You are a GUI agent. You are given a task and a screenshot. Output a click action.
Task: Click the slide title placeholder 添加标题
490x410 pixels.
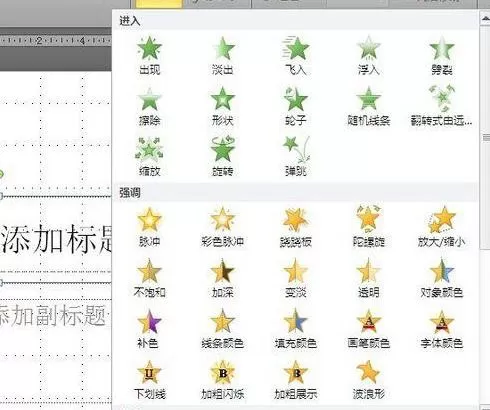(56, 239)
